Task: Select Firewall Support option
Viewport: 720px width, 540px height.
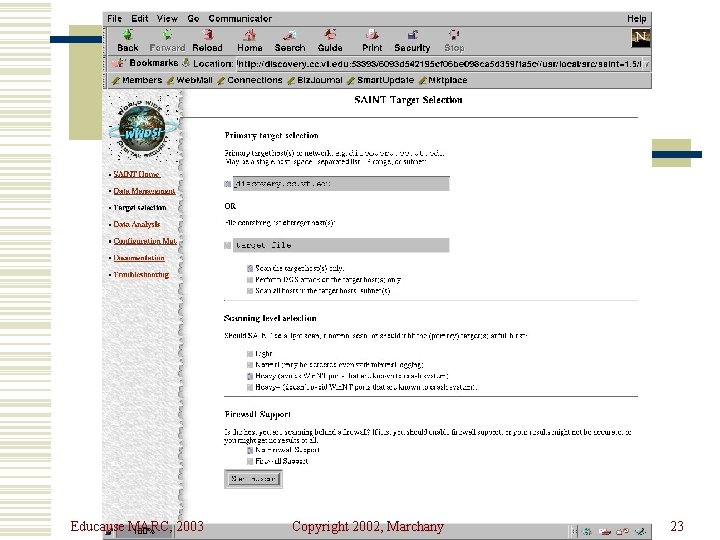Action: 250,461
